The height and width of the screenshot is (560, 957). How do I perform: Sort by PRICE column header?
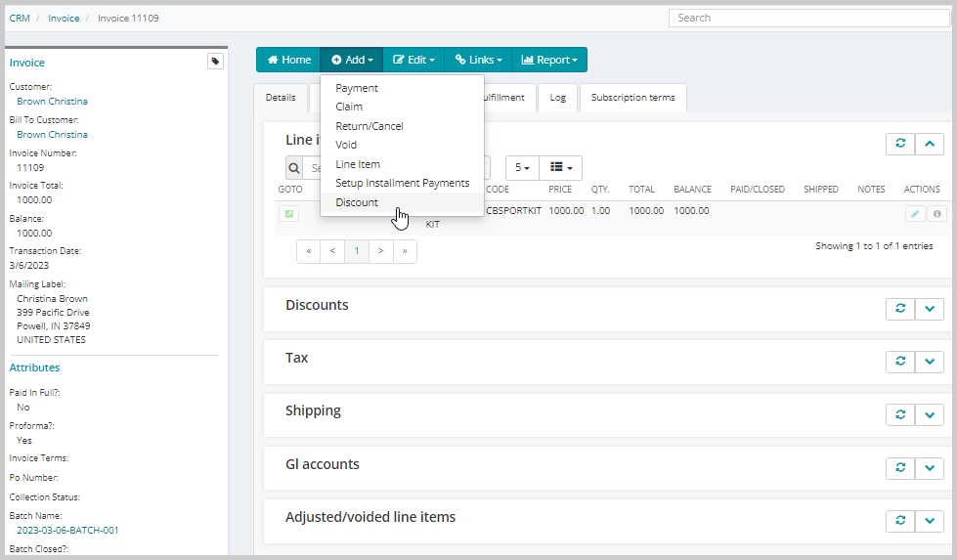[x=560, y=189]
